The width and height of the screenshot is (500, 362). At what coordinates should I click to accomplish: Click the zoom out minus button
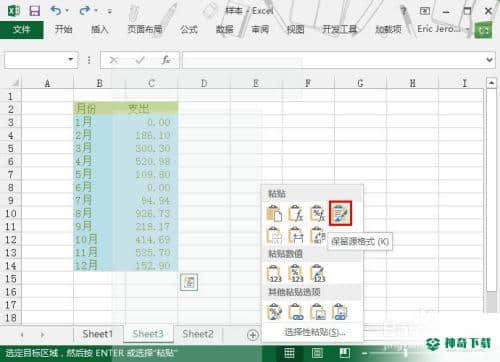(365, 353)
